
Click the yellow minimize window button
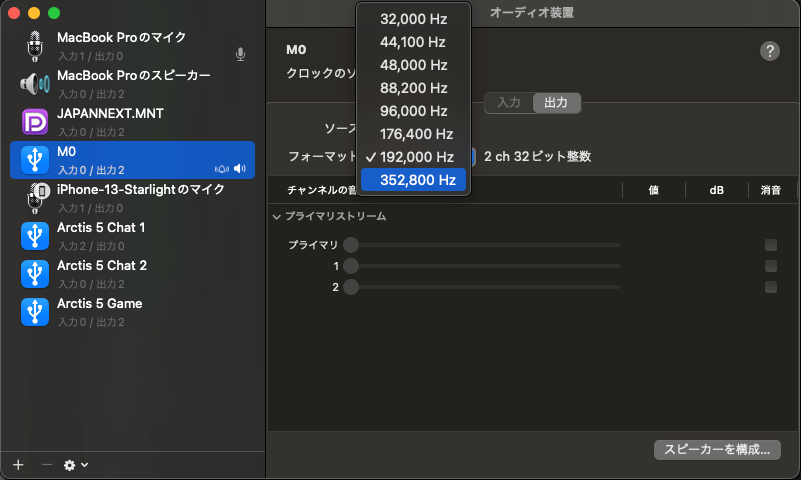tap(34, 13)
